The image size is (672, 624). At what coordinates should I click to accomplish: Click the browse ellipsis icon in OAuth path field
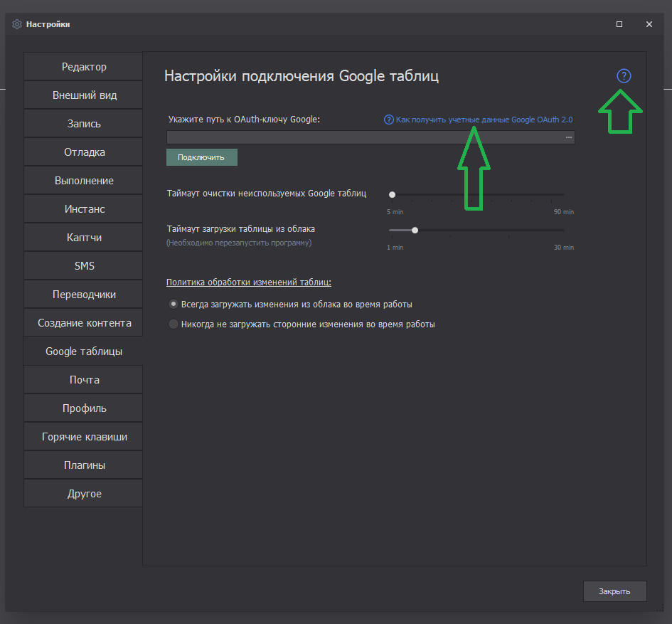click(569, 137)
